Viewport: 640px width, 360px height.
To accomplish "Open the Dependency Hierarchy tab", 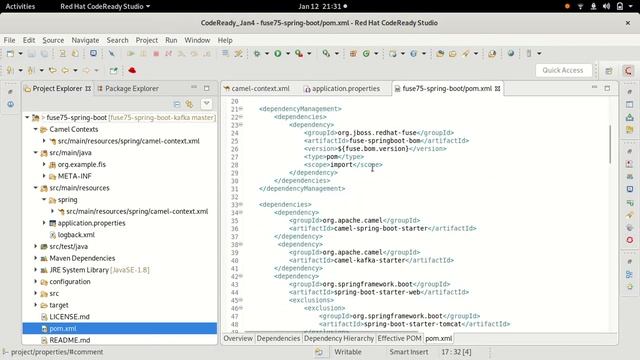I will pyautogui.click(x=339, y=339).
